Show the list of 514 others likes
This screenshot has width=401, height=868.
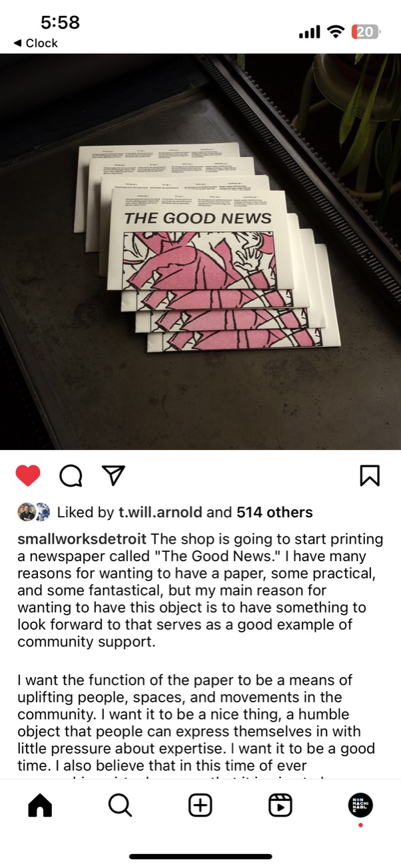[274, 513]
